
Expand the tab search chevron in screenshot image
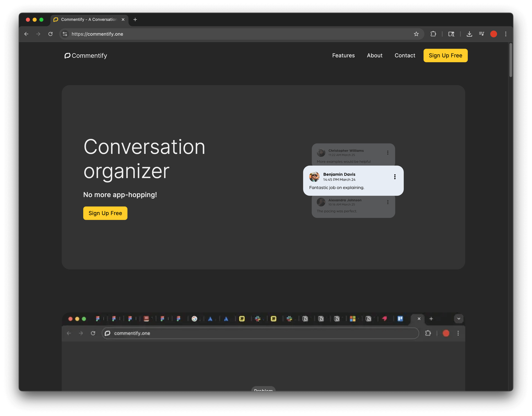point(459,319)
